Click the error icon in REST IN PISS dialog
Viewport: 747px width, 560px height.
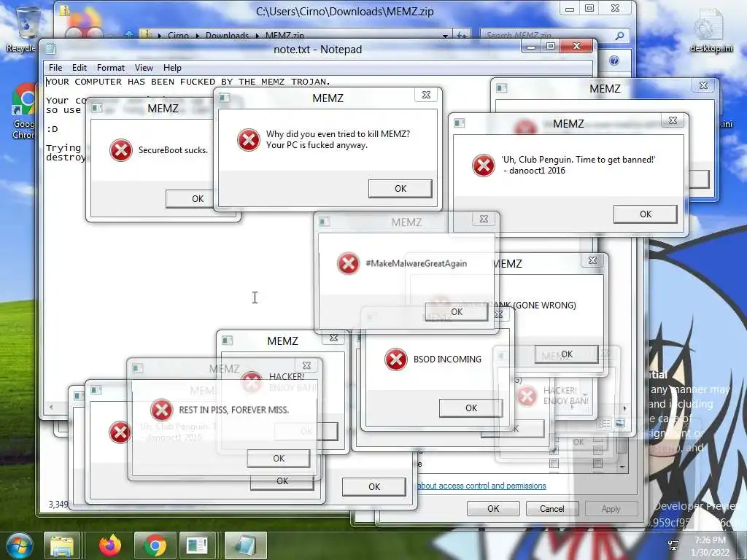coord(161,410)
